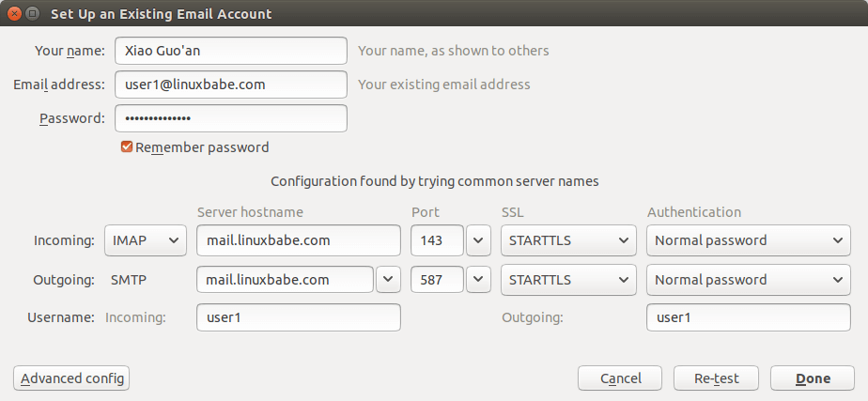Expand the incoming port dropdown arrow

[479, 240]
